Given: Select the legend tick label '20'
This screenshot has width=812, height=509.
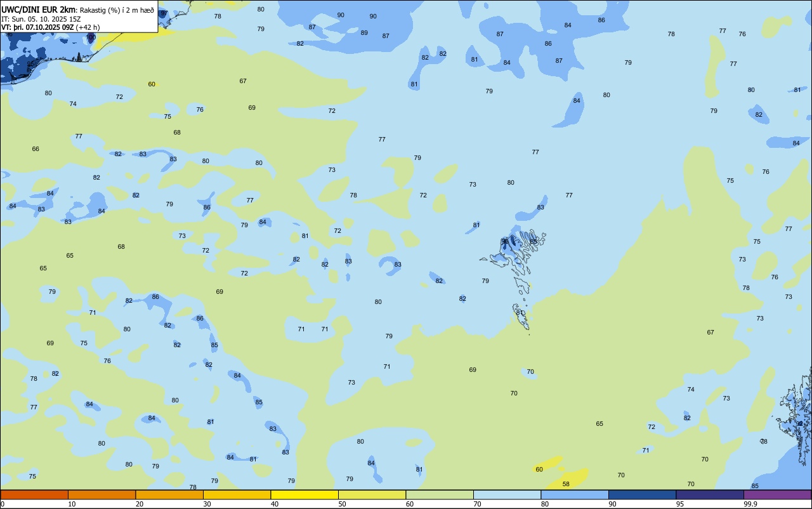Looking at the screenshot, I should pyautogui.click(x=140, y=504).
